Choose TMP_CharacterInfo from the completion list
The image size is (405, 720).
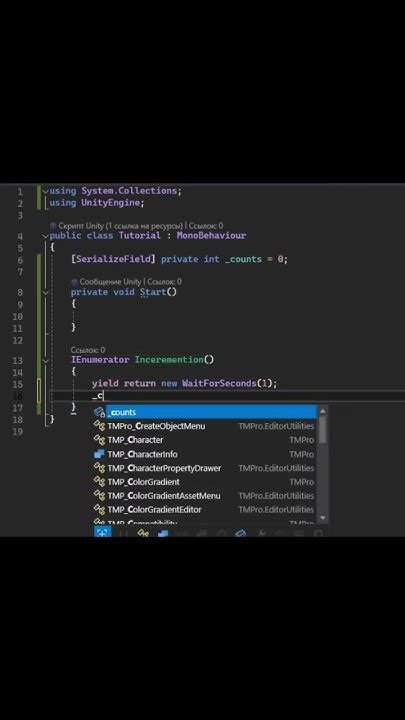205,454
